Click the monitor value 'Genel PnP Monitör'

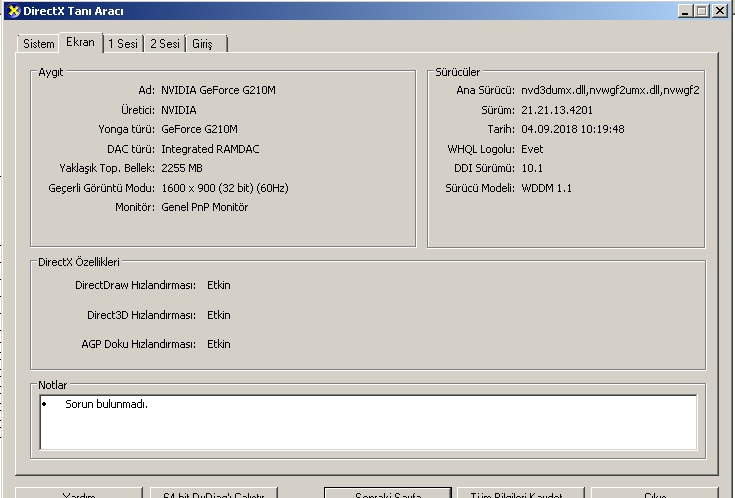click(x=205, y=207)
